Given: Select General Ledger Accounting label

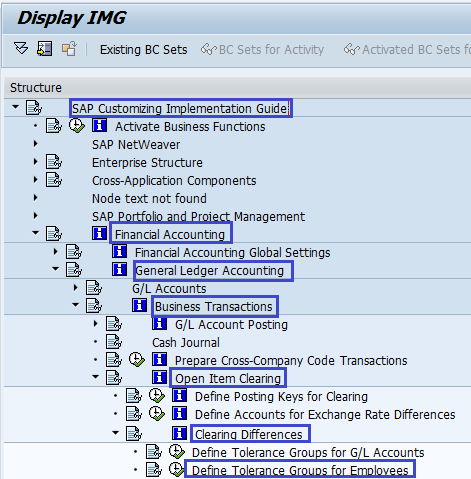Looking at the screenshot, I should pos(209,271).
